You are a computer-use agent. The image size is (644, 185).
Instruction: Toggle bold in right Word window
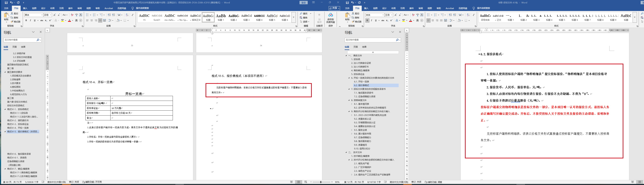(367, 20)
